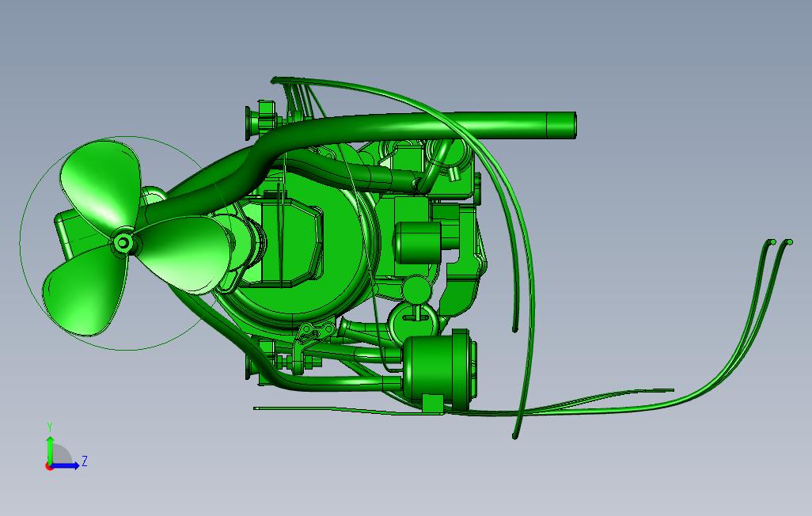Select the lower-left propeller blade
Image resolution: width=812 pixels, height=516 pixels.
[85, 290]
